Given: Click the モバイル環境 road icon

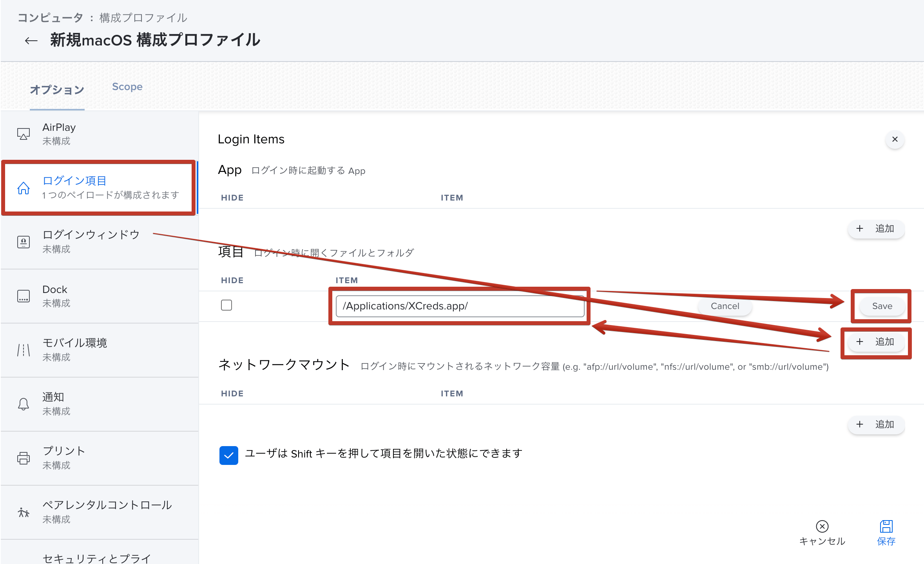Looking at the screenshot, I should (24, 350).
